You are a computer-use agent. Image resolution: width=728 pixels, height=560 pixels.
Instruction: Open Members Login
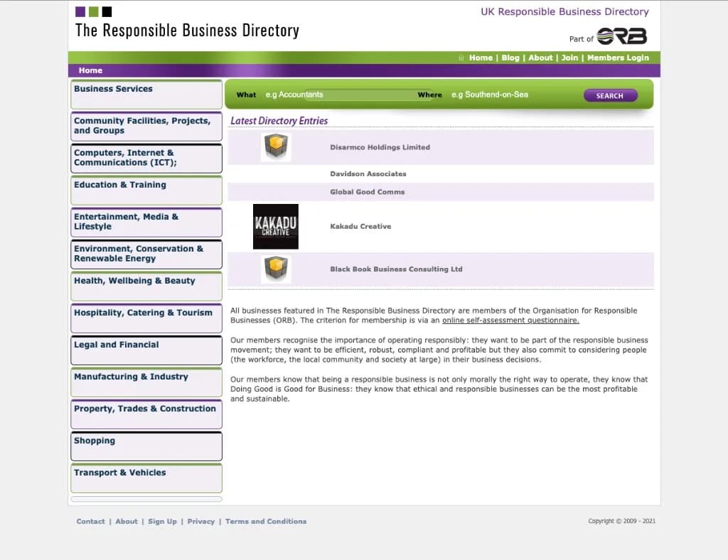pyautogui.click(x=618, y=58)
